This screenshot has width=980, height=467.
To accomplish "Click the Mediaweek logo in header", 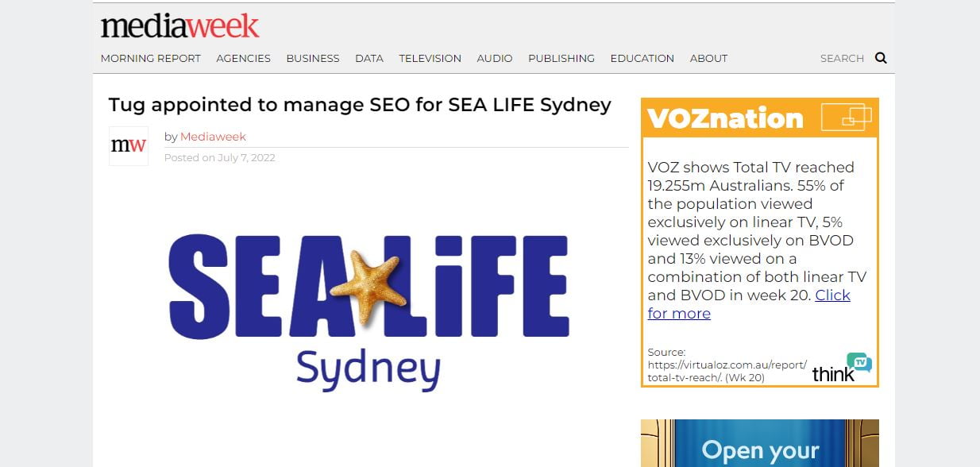I will (x=179, y=26).
